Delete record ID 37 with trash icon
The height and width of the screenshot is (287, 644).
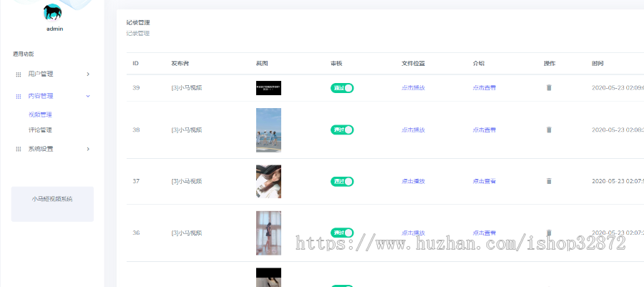(549, 181)
